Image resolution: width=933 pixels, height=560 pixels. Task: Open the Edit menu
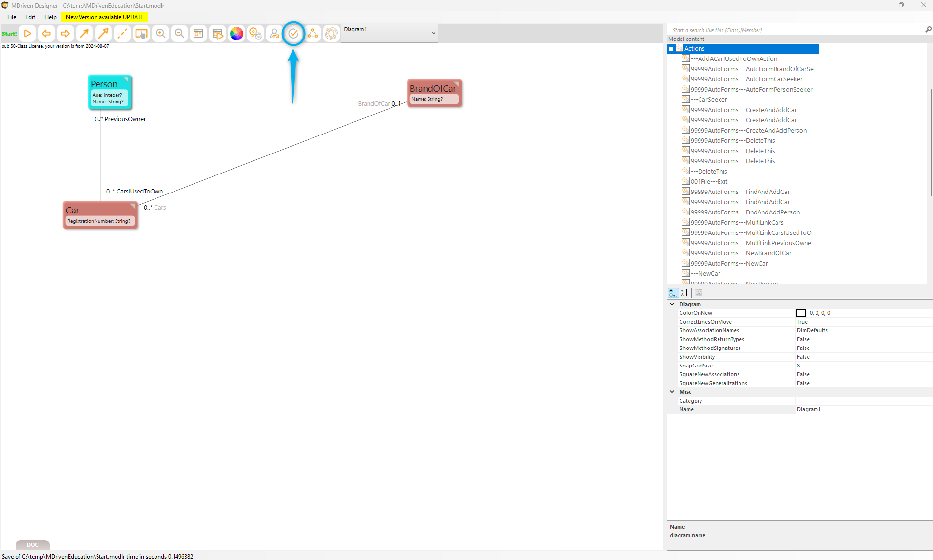30,17
